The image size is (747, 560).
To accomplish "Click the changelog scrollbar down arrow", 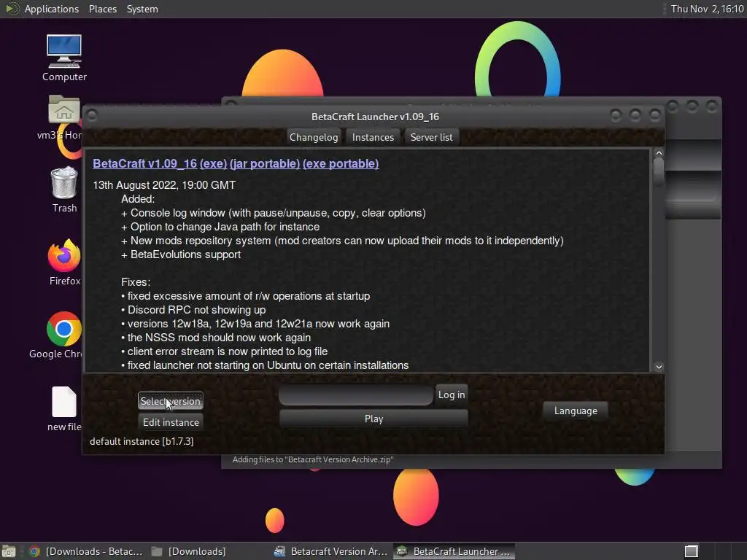I will [x=659, y=367].
